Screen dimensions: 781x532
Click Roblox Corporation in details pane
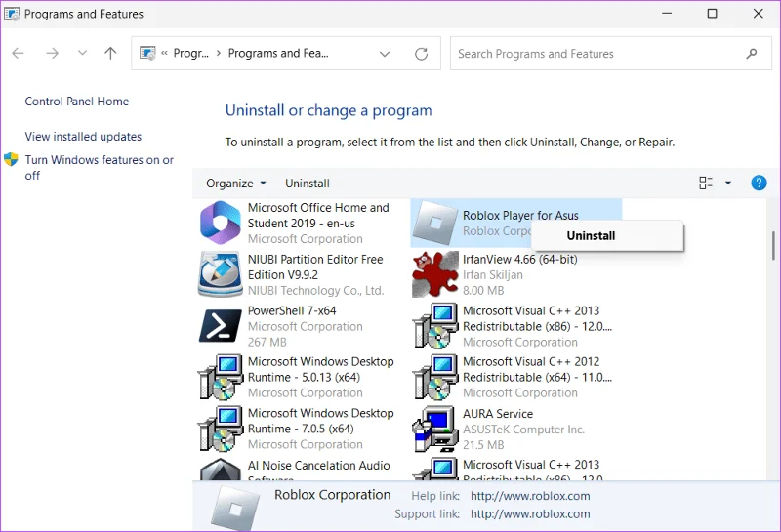[x=332, y=495]
